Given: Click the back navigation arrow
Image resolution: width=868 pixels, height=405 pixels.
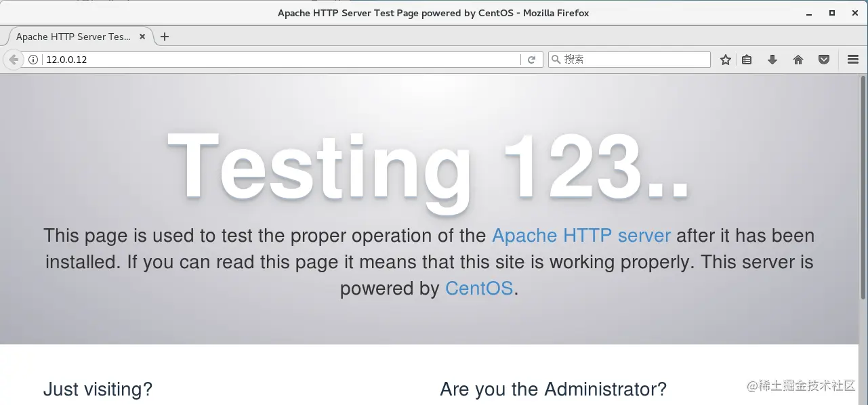Looking at the screenshot, I should click(x=14, y=60).
